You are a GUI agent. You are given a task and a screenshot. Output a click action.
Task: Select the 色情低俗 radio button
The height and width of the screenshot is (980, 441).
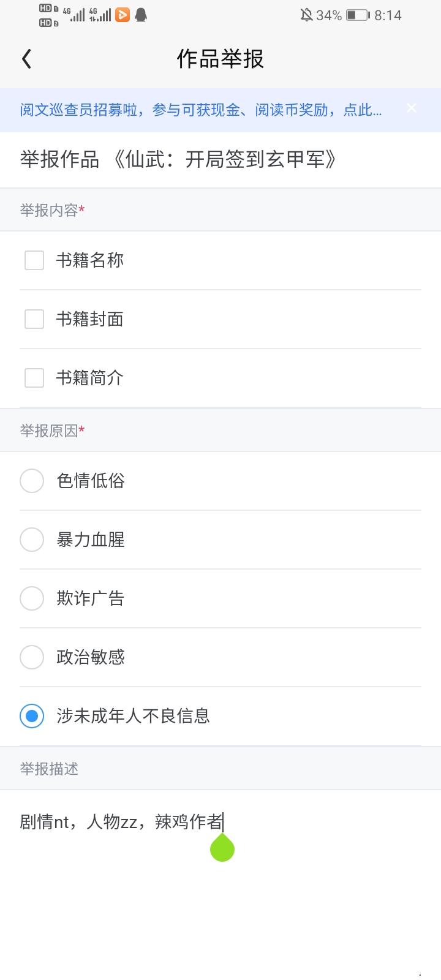click(32, 481)
